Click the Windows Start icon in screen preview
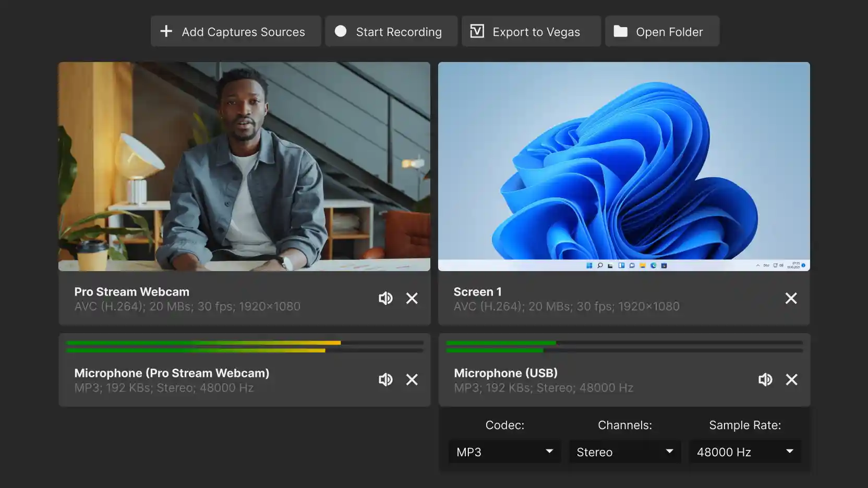The image size is (868, 488). pyautogui.click(x=589, y=265)
